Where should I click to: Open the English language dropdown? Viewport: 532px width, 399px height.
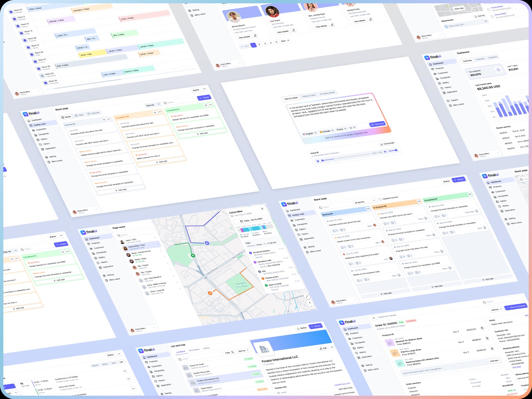[x=310, y=133]
